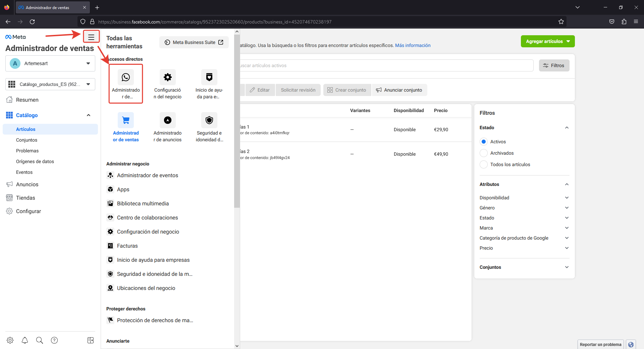Image resolution: width=644 pixels, height=349 pixels.
Task: Click Anunciar conjunto button
Action: tap(399, 90)
